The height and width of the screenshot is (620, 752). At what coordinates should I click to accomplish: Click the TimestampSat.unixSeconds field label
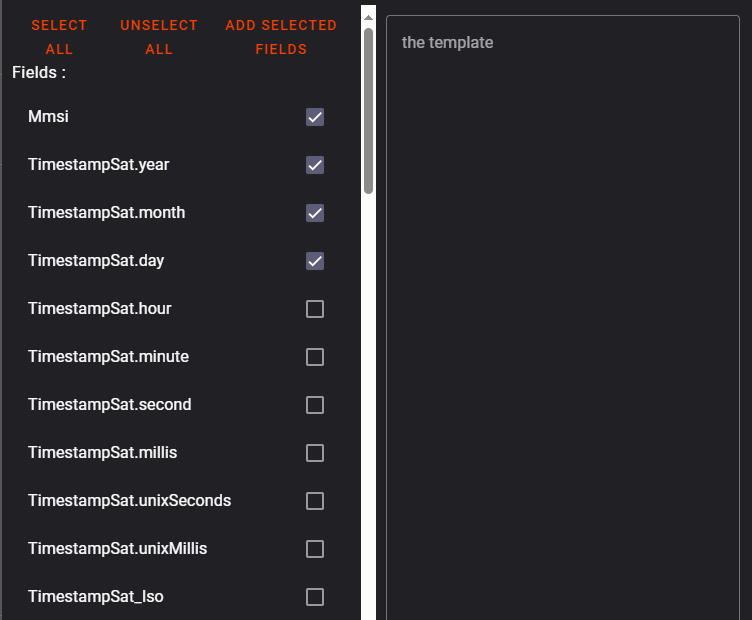tap(129, 501)
